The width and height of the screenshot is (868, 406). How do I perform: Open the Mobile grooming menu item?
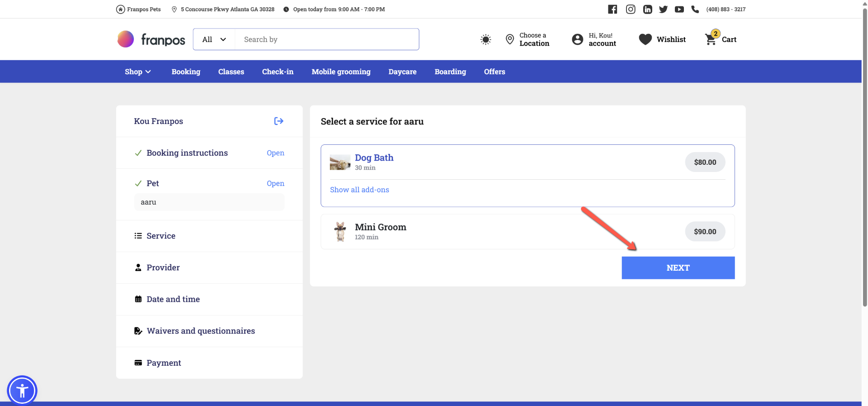341,72
